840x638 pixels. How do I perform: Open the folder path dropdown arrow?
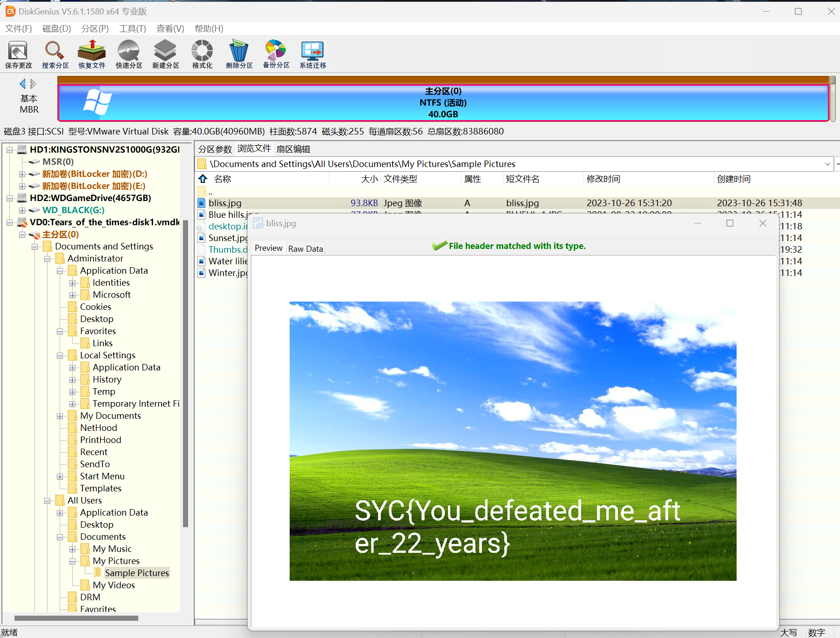coord(827,164)
